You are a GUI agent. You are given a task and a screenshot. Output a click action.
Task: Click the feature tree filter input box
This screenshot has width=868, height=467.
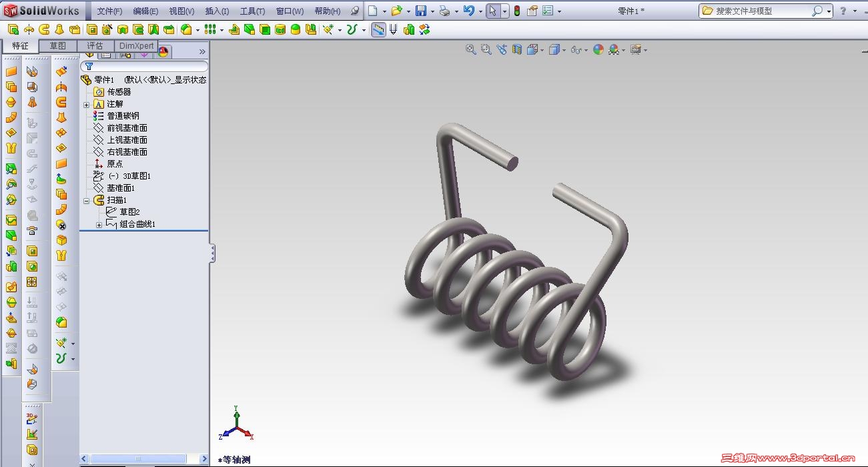click(x=144, y=67)
